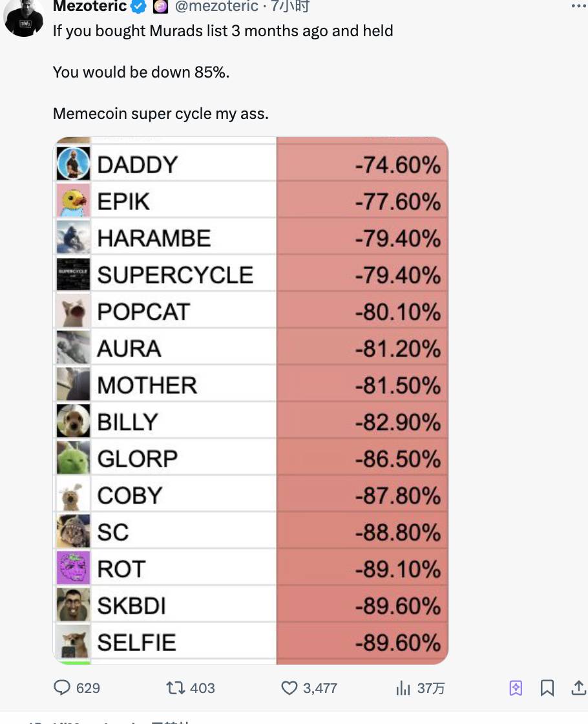The image size is (588, 724).
Task: Click the retweet icon
Action: (x=176, y=688)
